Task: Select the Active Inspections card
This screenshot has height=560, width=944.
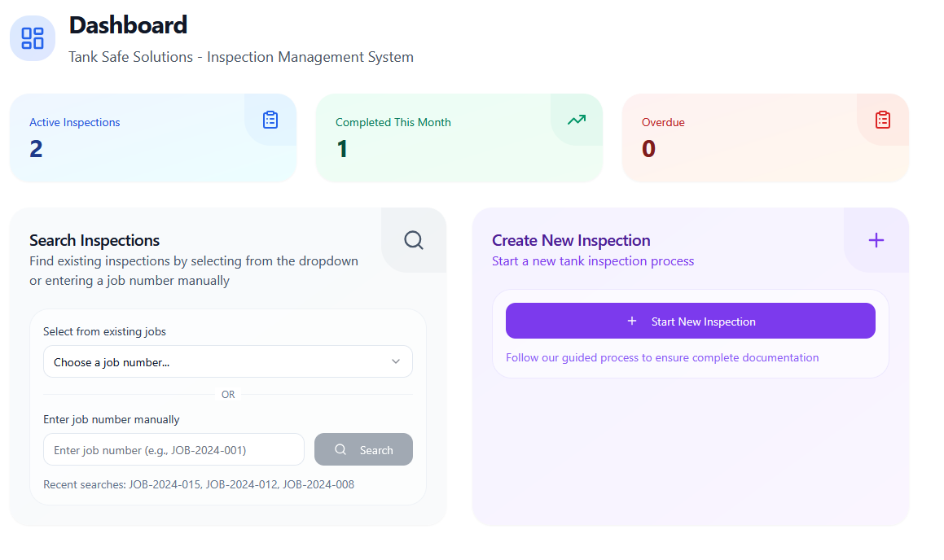Action: click(x=152, y=138)
